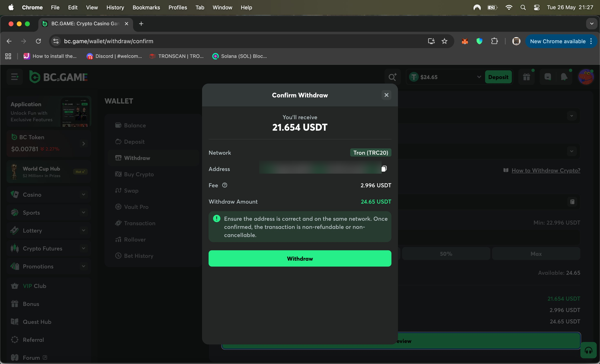Bookmark this page with star icon
600x364 pixels.
pyautogui.click(x=444, y=41)
